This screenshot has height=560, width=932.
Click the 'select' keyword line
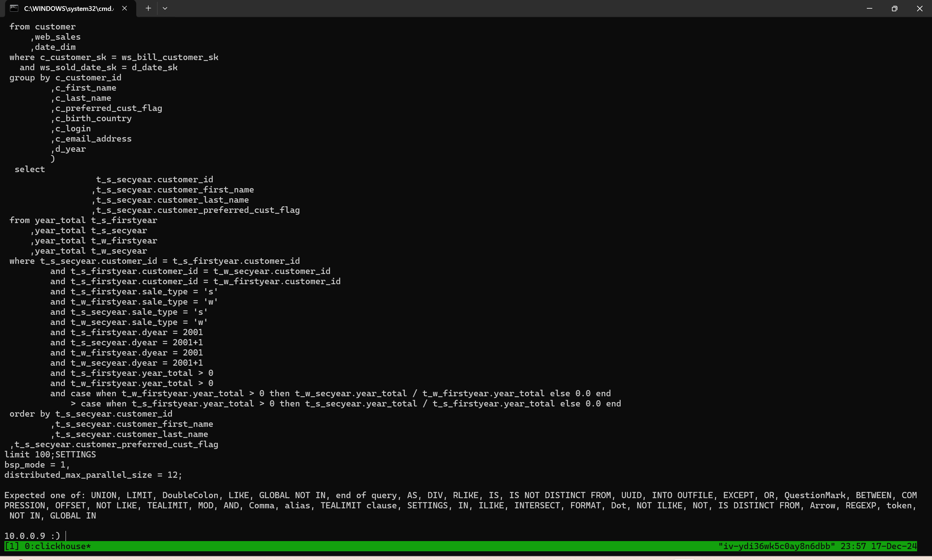tap(30, 169)
